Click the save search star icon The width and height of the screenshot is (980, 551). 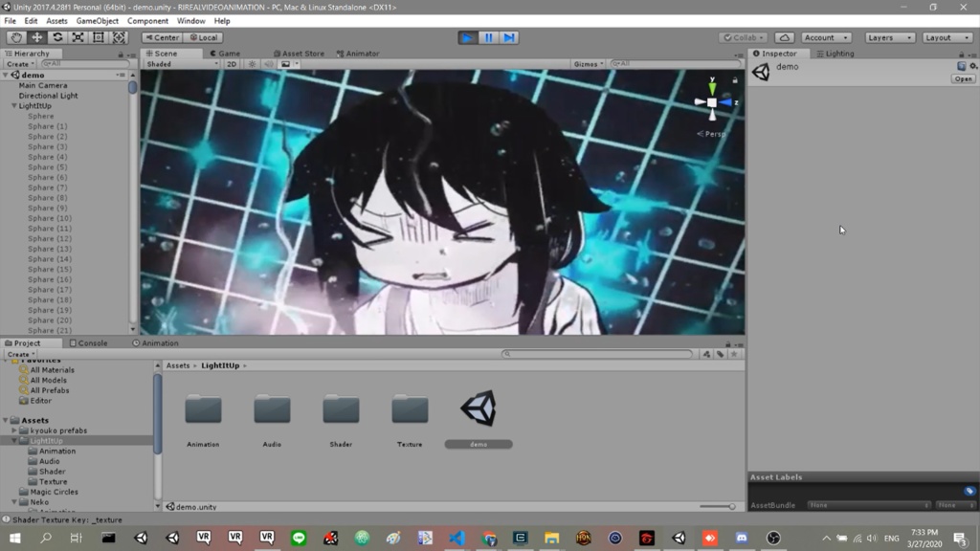point(734,354)
